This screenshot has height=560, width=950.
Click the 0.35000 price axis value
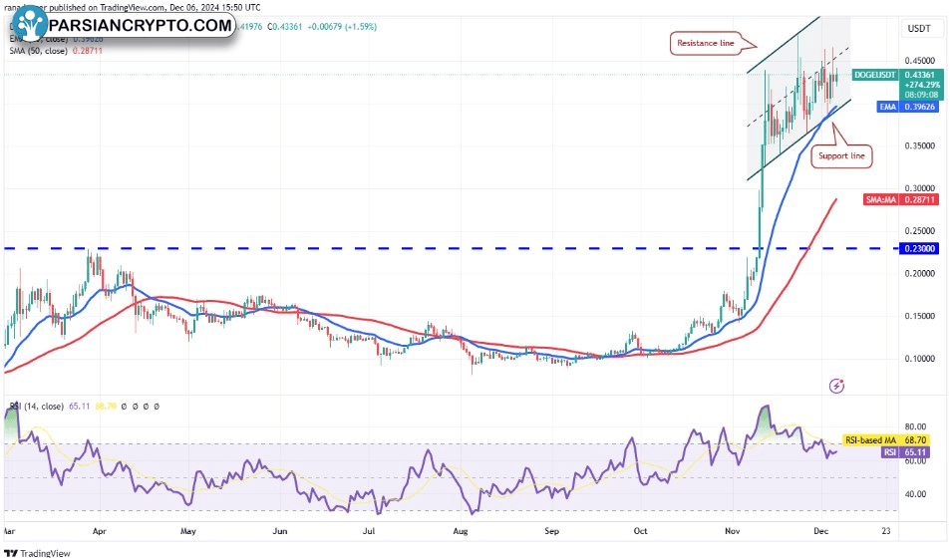click(920, 145)
